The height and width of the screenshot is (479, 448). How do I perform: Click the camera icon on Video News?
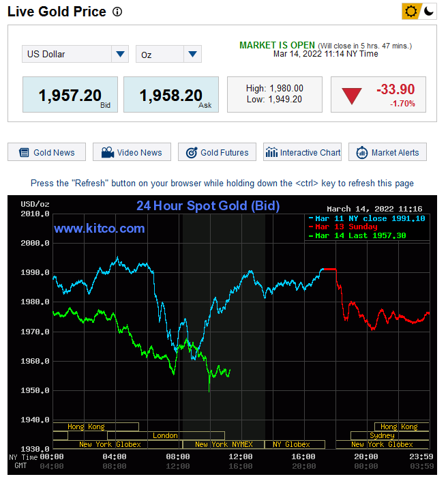(108, 152)
